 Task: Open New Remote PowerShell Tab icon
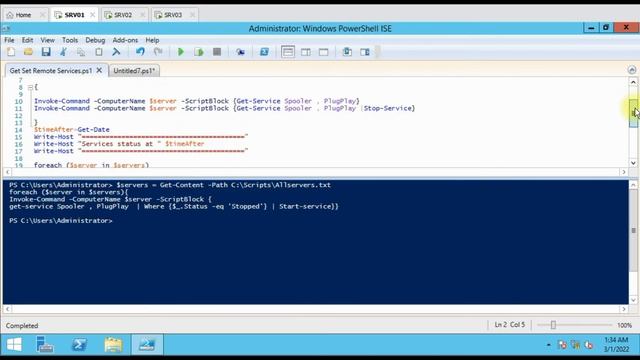(x=240, y=52)
